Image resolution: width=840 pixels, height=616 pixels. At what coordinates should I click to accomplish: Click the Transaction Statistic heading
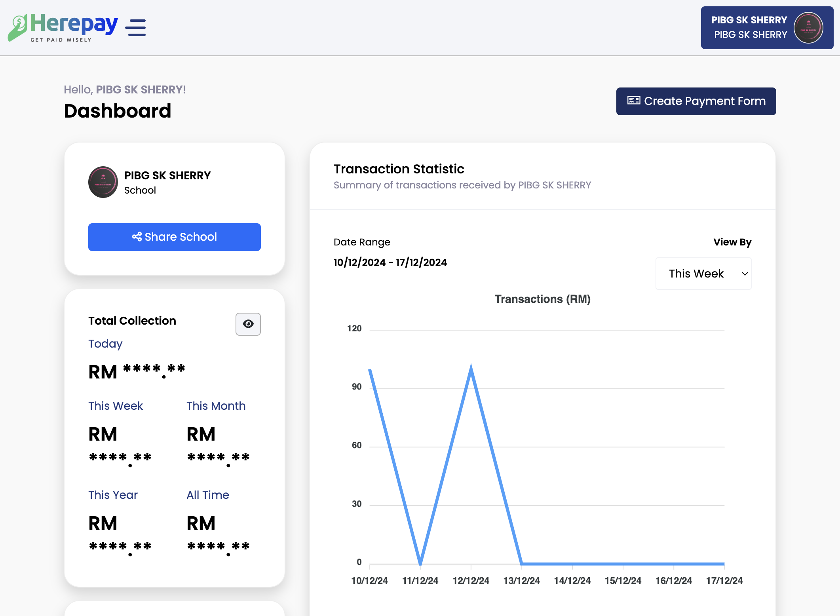(399, 169)
